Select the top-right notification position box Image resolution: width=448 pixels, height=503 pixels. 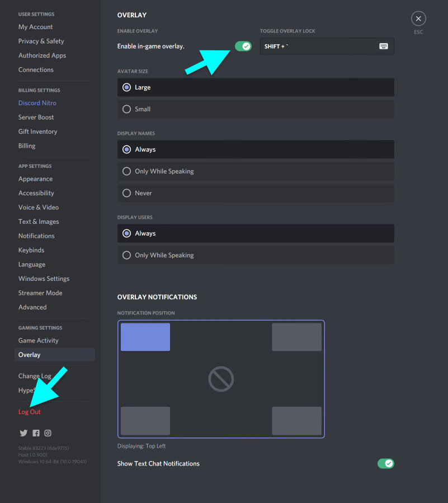click(x=296, y=337)
